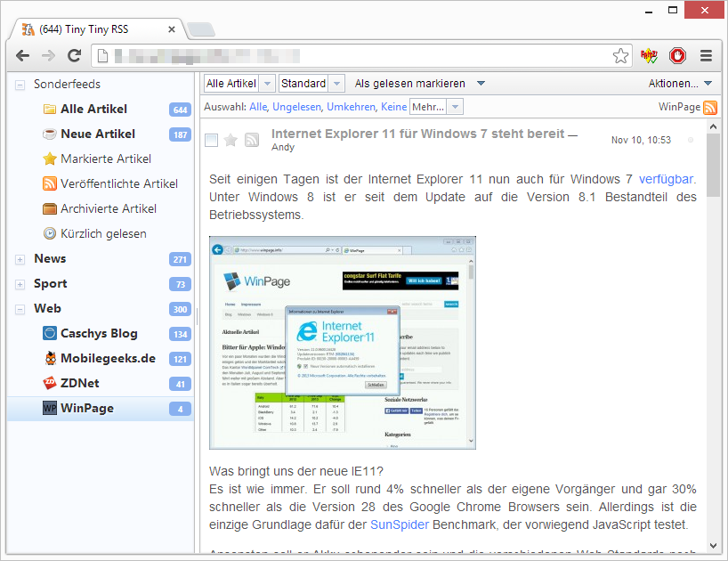Screen dimensions: 728x561
Task: Select the Mobilegeeks.de feed
Action: pyautogui.click(x=109, y=359)
